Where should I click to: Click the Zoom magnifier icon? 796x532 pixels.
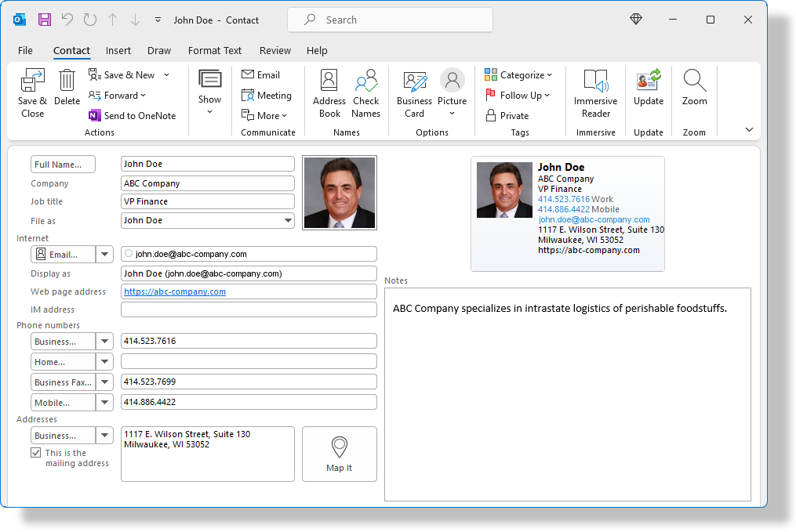[694, 88]
